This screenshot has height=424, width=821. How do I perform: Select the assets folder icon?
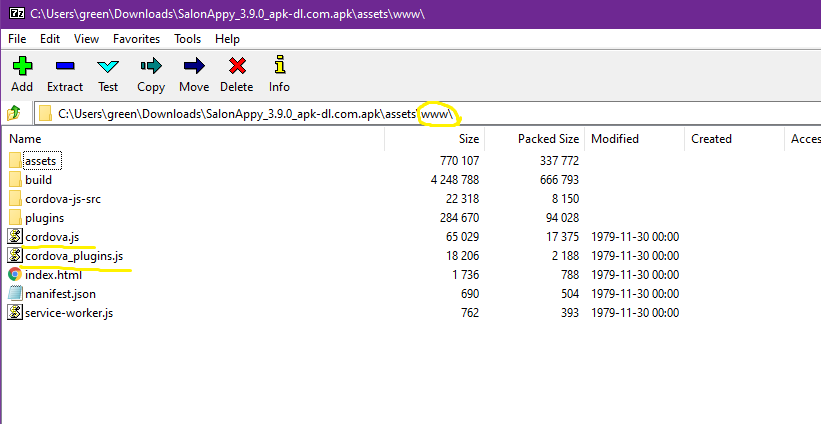(x=15, y=161)
